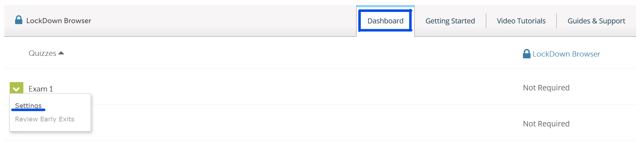Click Not Required status for Exam 1

[x=546, y=88]
